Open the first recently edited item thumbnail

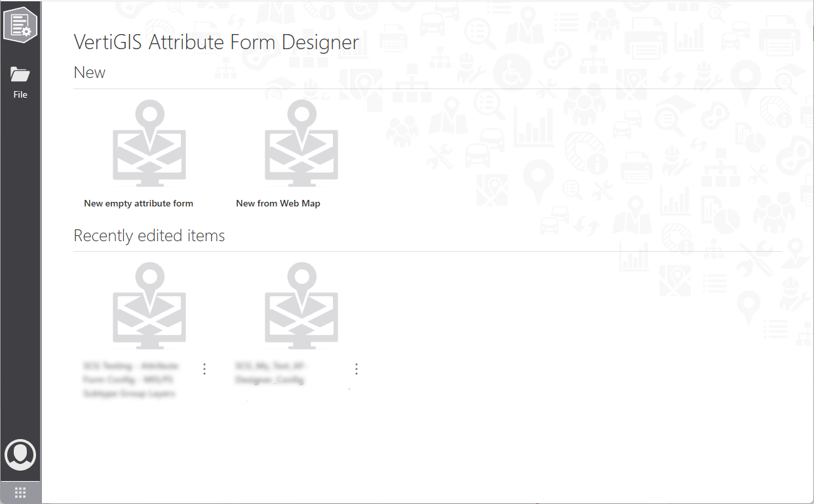(x=149, y=307)
